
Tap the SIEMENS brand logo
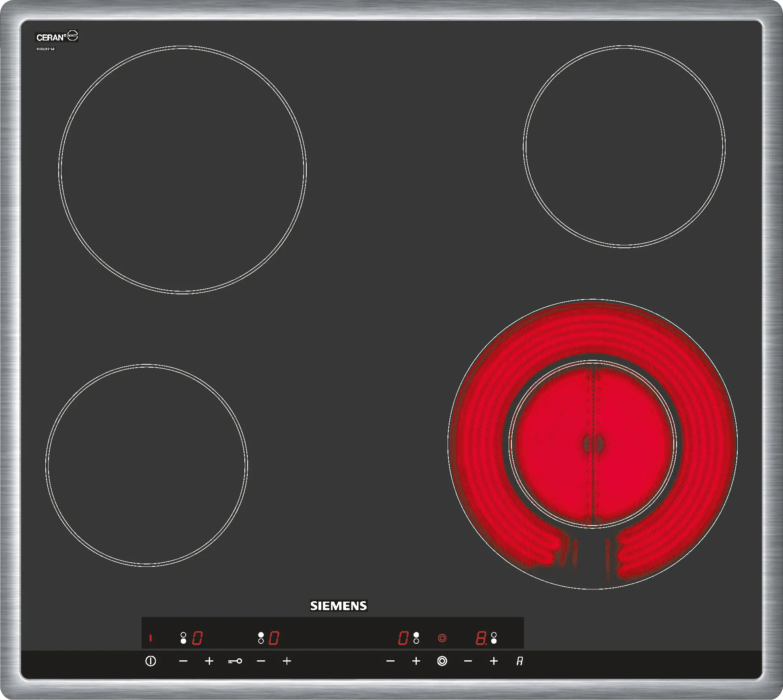pos(338,606)
